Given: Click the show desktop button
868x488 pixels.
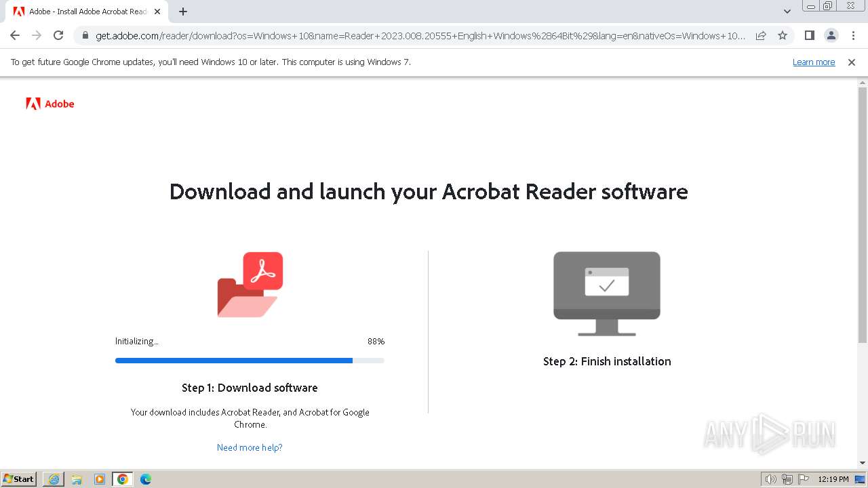Looking at the screenshot, I should pos(861,479).
